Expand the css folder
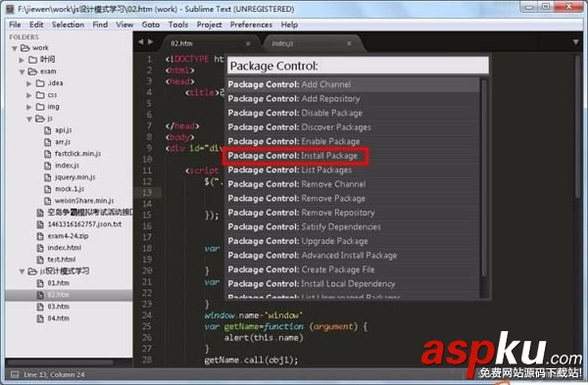 point(28,95)
